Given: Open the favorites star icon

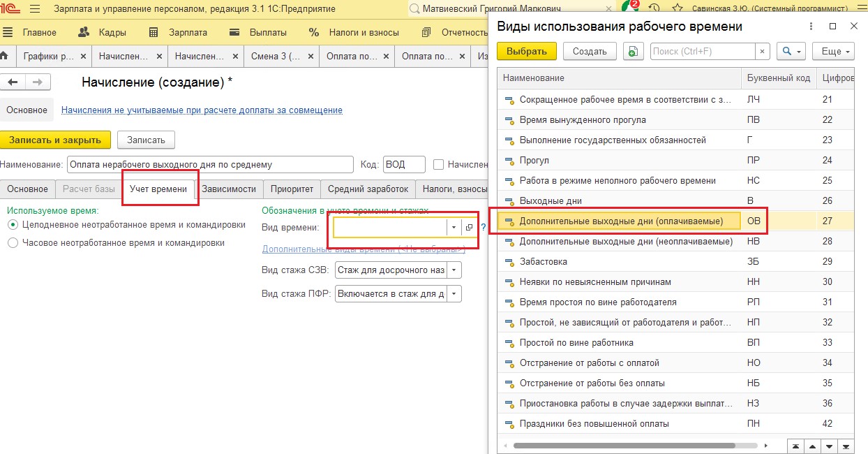Looking at the screenshot, I should click(676, 9).
